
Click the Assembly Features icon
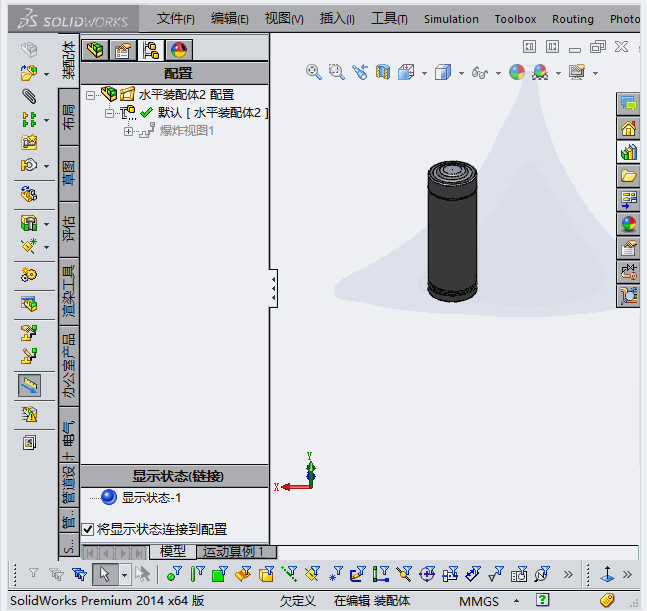click(29, 223)
